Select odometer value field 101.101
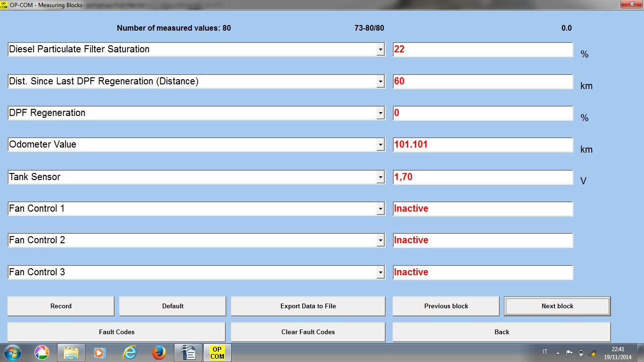 tap(483, 145)
